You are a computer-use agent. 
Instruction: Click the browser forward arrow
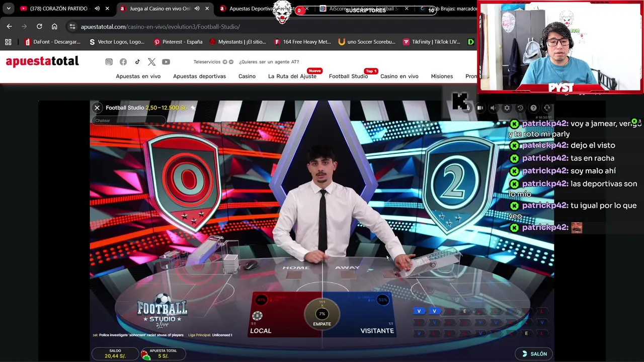pos(24,27)
